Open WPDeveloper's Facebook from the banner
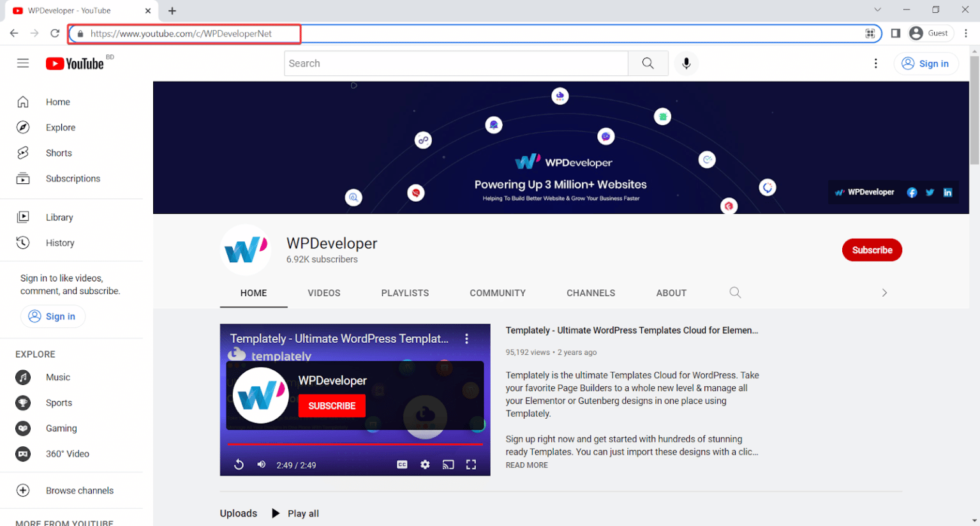The height and width of the screenshot is (526, 980). point(912,192)
